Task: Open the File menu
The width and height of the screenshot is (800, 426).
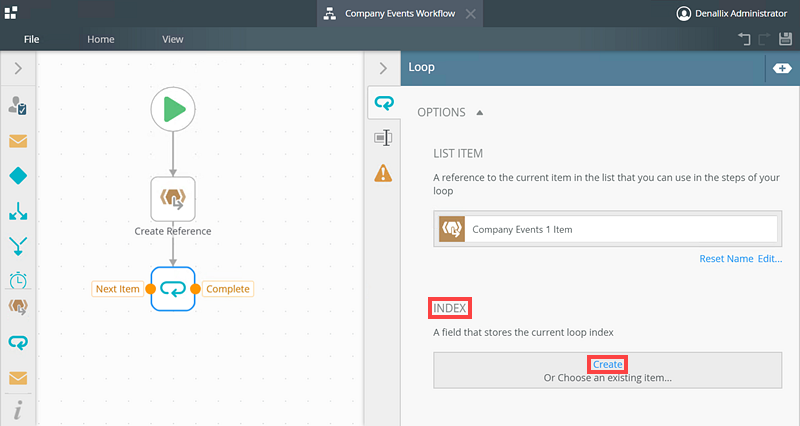Action: coord(32,39)
